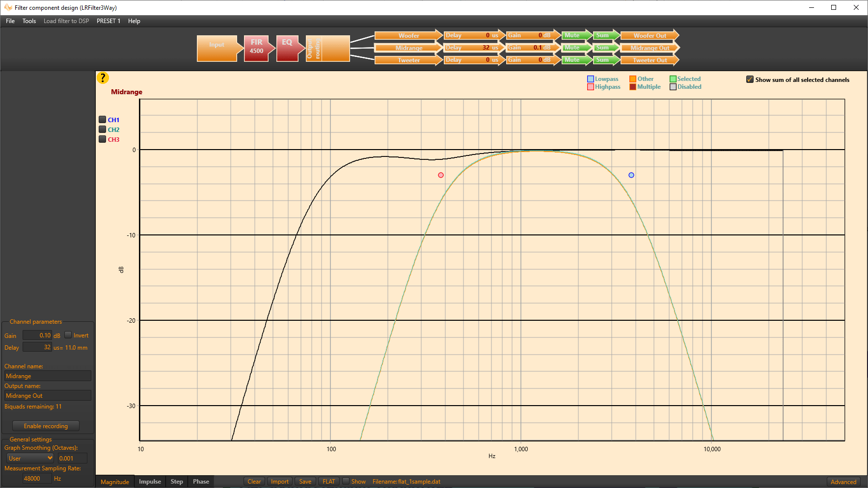868x488 pixels.
Task: Click the Woofer Out block
Action: click(650, 35)
